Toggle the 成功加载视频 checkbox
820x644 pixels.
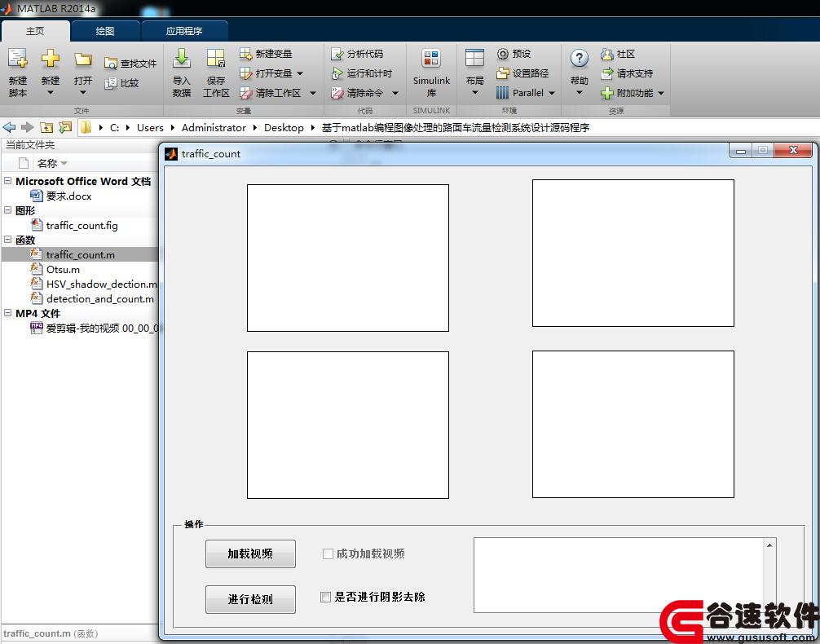pos(328,554)
